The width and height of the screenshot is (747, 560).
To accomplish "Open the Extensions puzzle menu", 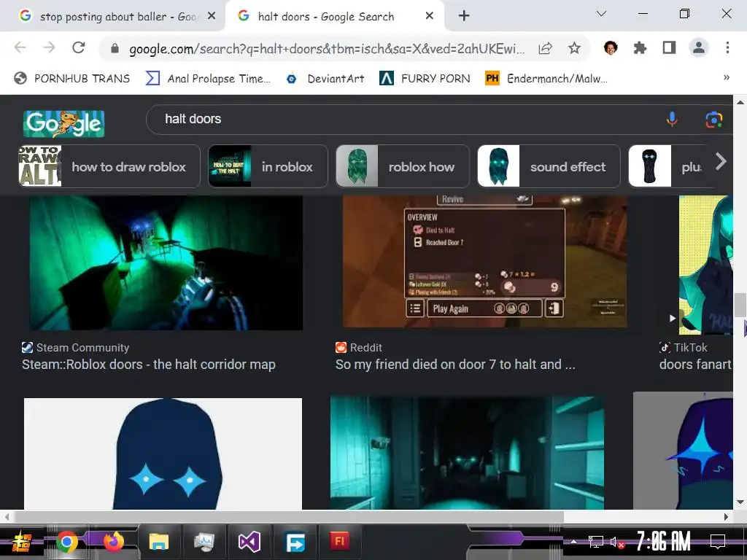I will pos(640,47).
